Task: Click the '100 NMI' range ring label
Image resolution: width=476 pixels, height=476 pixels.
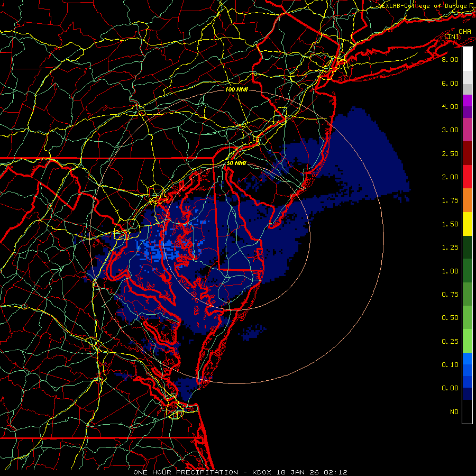Action: pos(236,89)
